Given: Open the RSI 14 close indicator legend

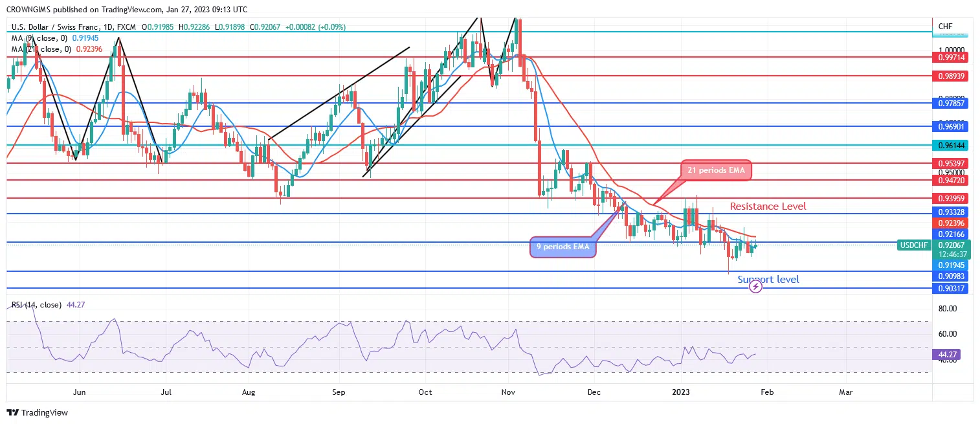Looking at the screenshot, I should coord(47,304).
